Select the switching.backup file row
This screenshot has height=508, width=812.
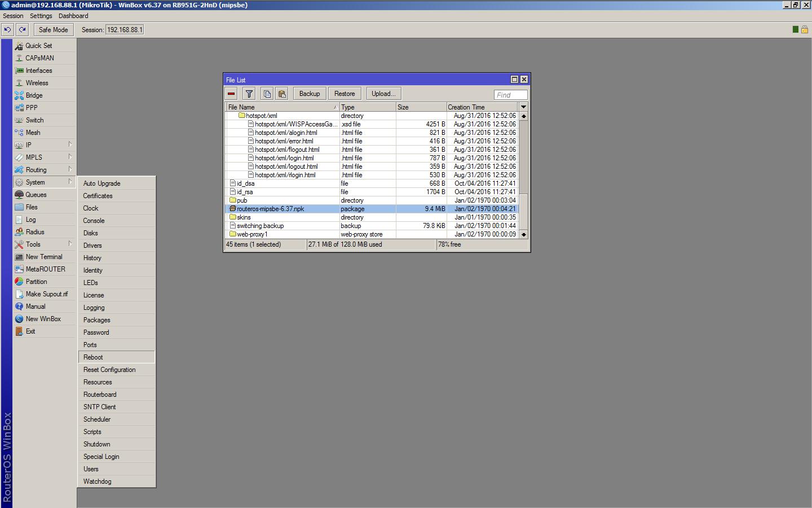tap(372, 226)
